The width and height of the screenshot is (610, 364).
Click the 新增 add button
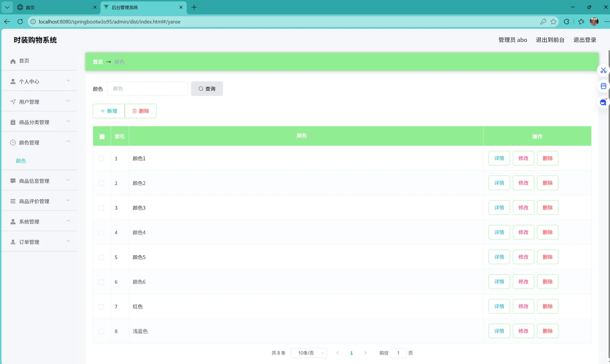pos(109,111)
